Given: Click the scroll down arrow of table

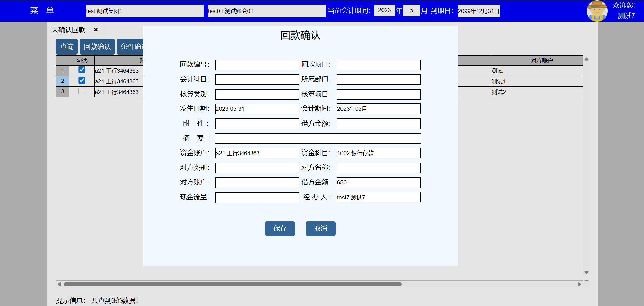Looking at the screenshot, I should point(586,273).
